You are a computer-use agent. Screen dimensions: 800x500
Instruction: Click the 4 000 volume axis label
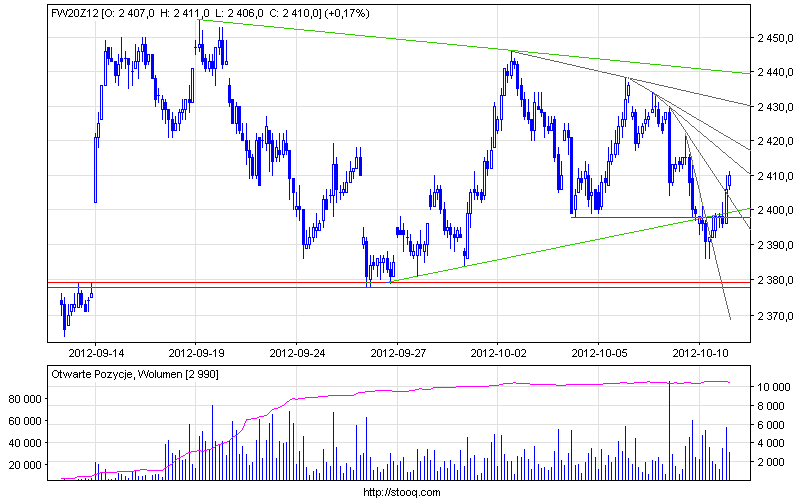(x=771, y=443)
